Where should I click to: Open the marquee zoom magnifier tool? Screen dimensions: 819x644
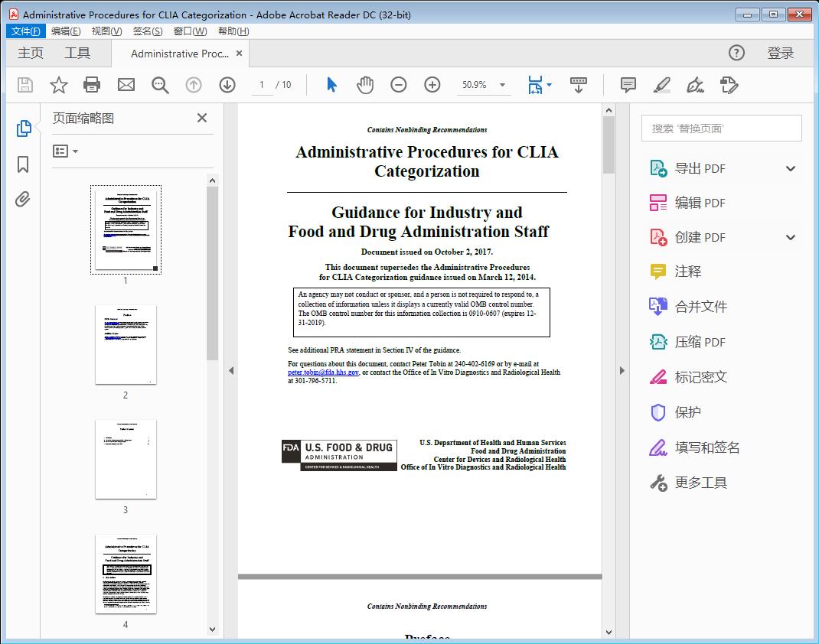point(160,85)
